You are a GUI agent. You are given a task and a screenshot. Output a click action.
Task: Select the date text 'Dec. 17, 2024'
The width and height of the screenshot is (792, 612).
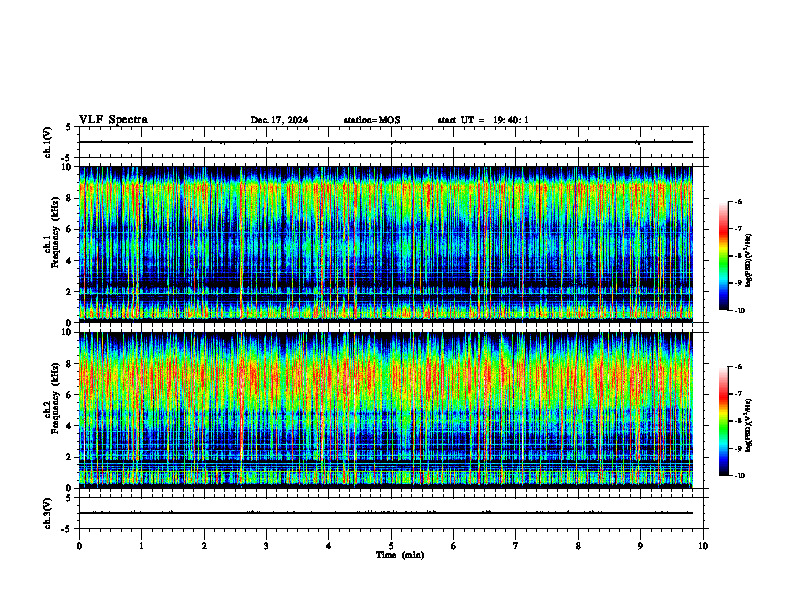click(279, 120)
